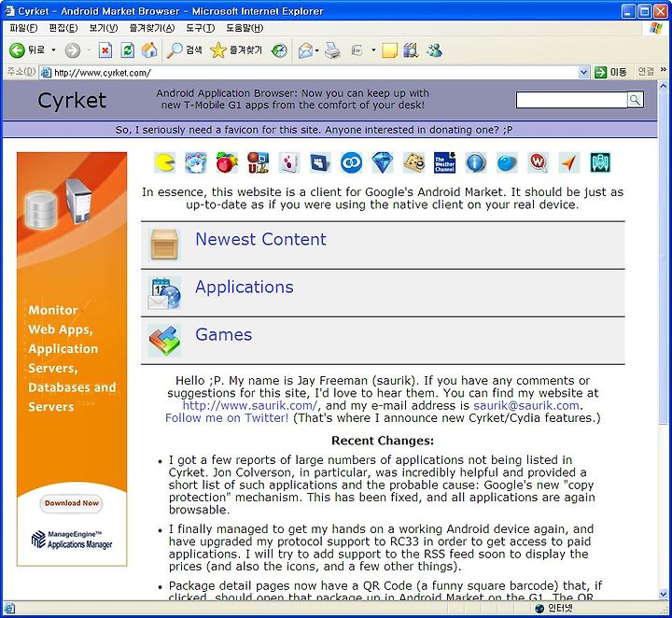Open the Pac-Man app icon
The image size is (672, 618).
tap(165, 162)
